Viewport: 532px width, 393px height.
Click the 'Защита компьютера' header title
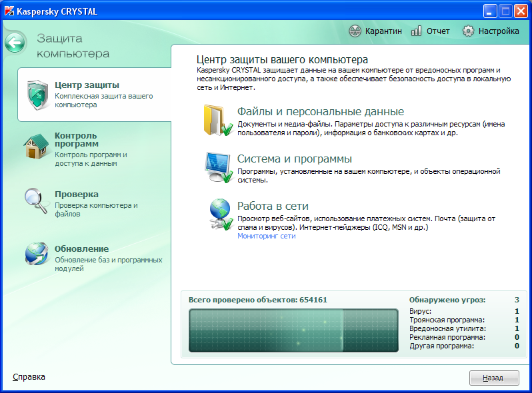pyautogui.click(x=73, y=46)
